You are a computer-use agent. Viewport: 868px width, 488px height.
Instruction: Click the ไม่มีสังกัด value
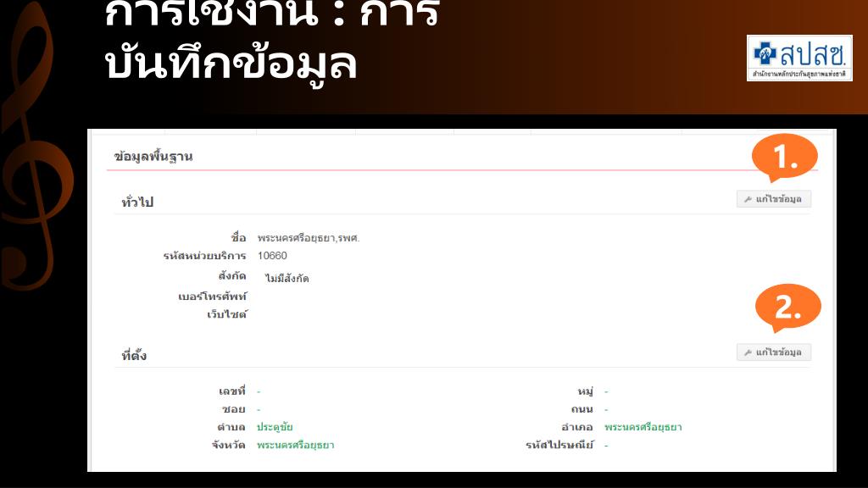point(287,278)
